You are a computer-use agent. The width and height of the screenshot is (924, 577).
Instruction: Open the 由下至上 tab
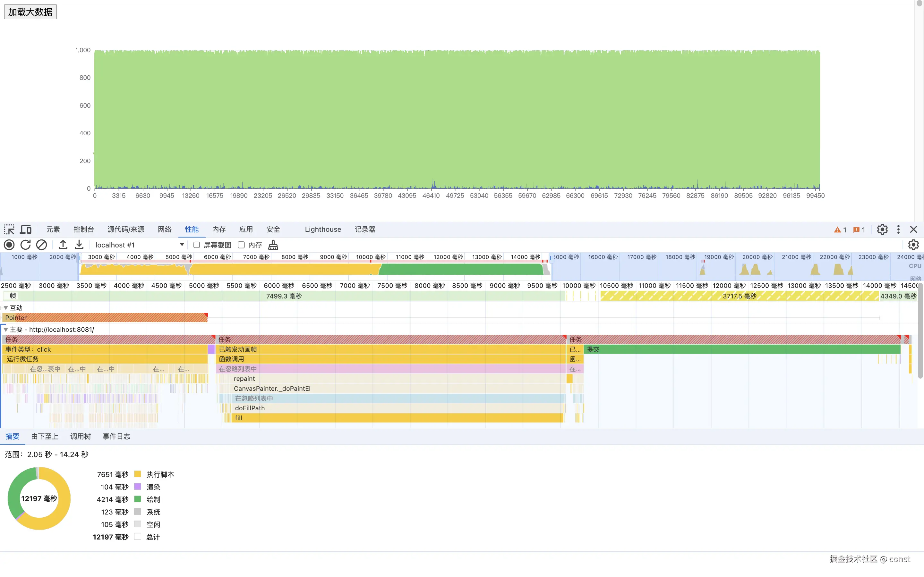(x=45, y=436)
